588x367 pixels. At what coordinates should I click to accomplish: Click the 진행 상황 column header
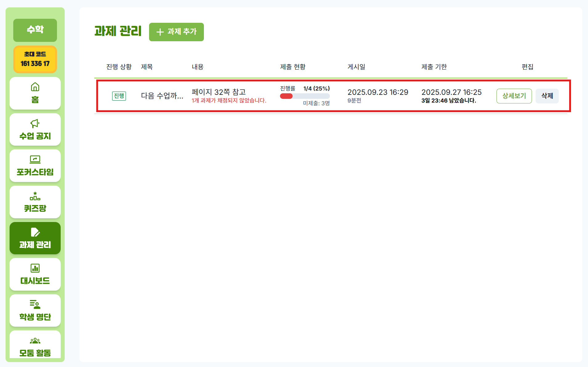(119, 67)
